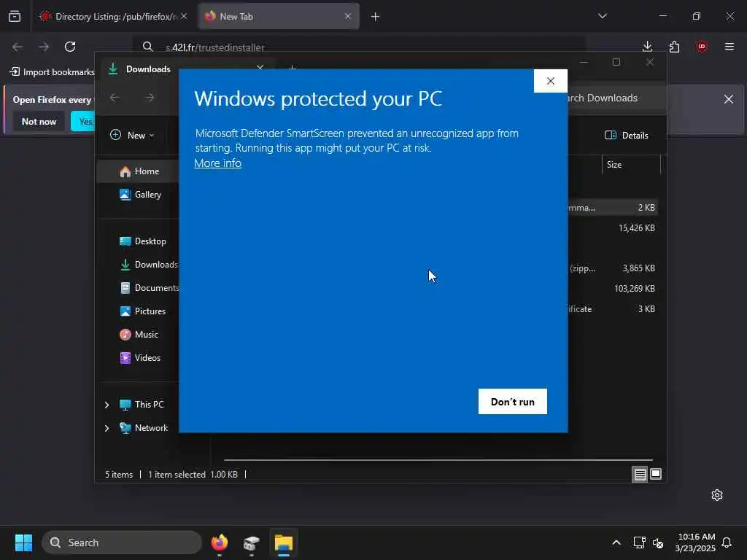Open the Firefox hamburger application menu
747x560 pixels.
(729, 47)
